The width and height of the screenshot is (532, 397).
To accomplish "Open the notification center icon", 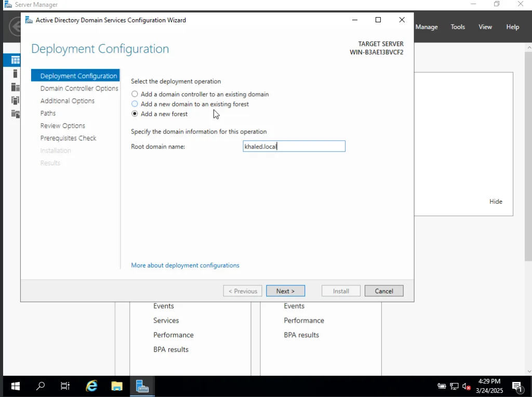I will point(517,386).
